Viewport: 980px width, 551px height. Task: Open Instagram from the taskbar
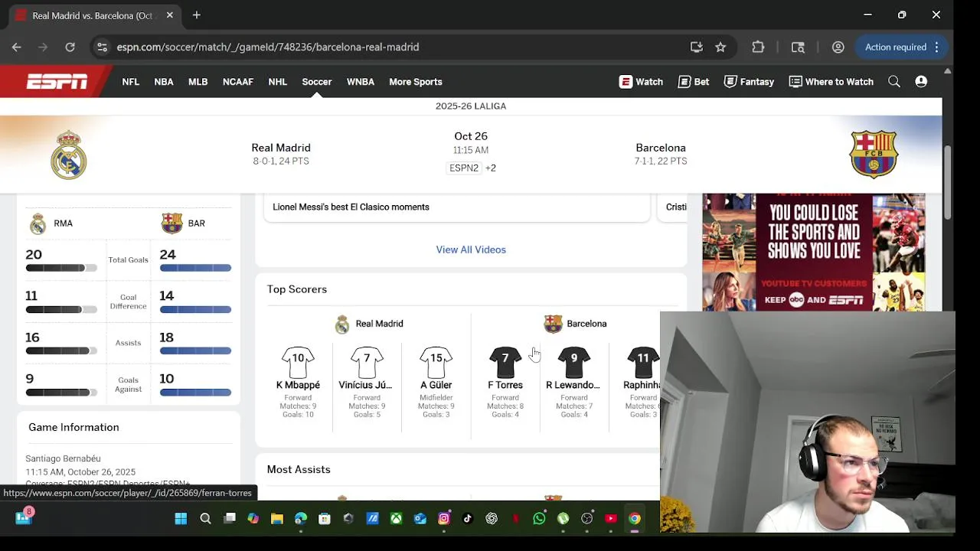tap(443, 518)
